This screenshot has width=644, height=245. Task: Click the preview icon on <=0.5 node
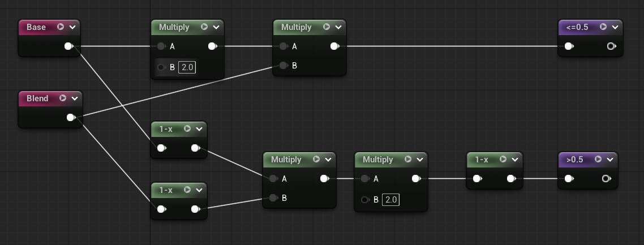pos(603,27)
